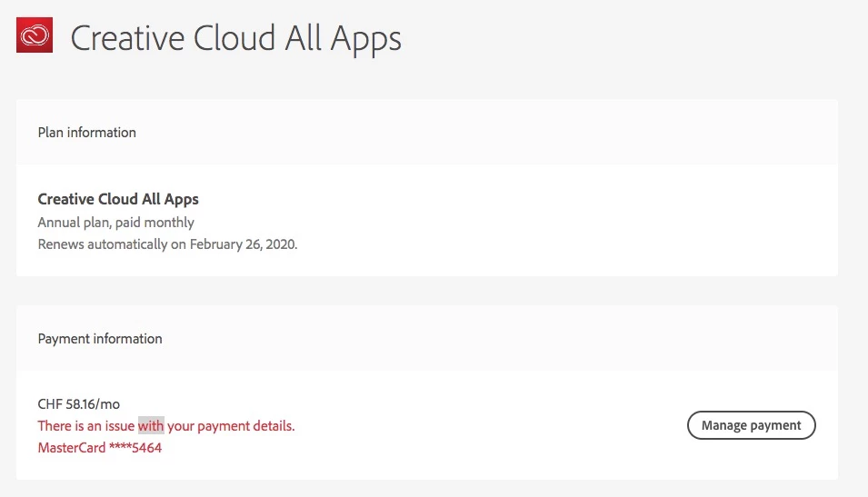The image size is (868, 497).
Task: Click the 'Renews automatically on February 26, 2020.' line
Action: click(167, 244)
